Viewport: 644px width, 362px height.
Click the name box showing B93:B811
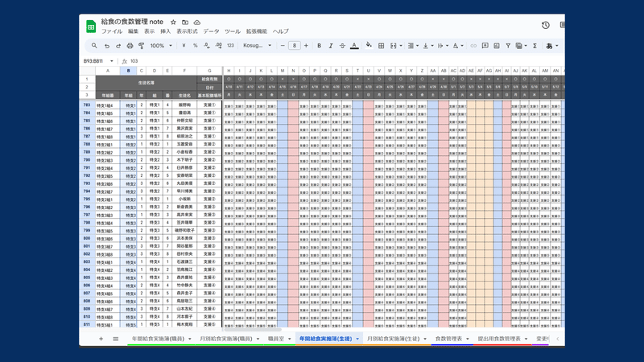[95, 61]
